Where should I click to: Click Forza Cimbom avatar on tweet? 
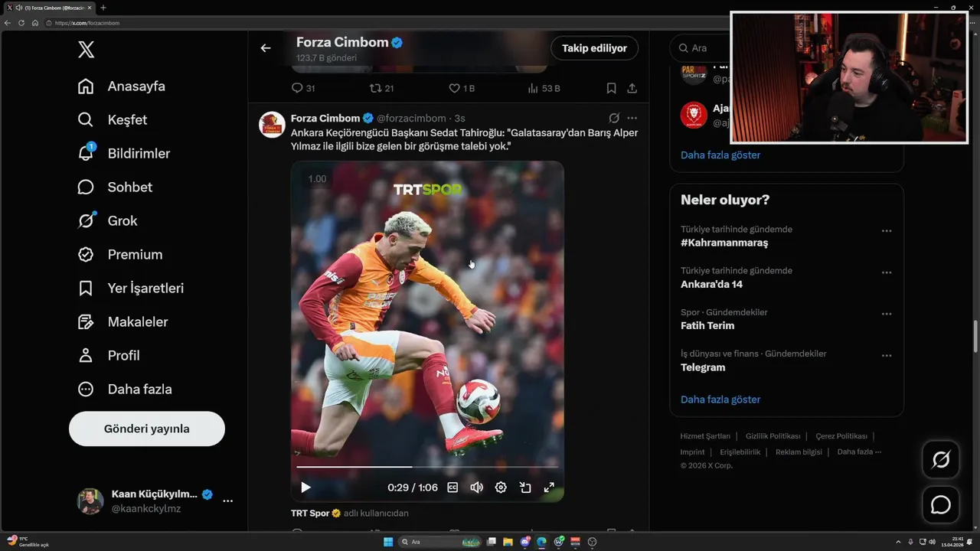pyautogui.click(x=272, y=124)
